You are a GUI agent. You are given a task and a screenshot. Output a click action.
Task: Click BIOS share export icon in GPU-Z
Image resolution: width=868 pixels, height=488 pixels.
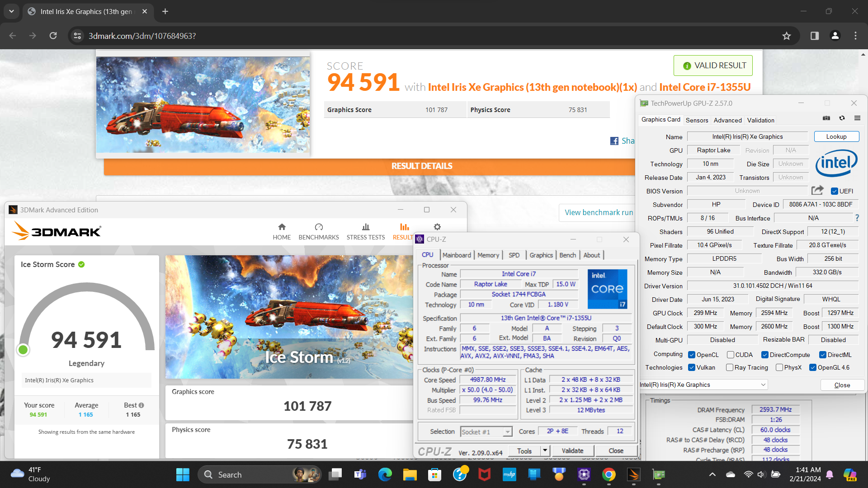click(817, 190)
